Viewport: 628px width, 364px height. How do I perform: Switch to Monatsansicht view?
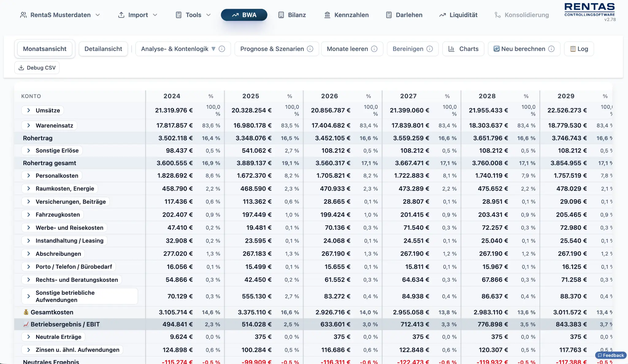pyautogui.click(x=45, y=49)
